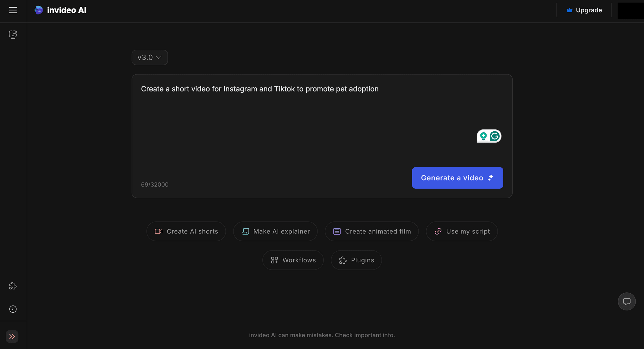Click the puzzle/integrations icon in sidebar

(13, 286)
